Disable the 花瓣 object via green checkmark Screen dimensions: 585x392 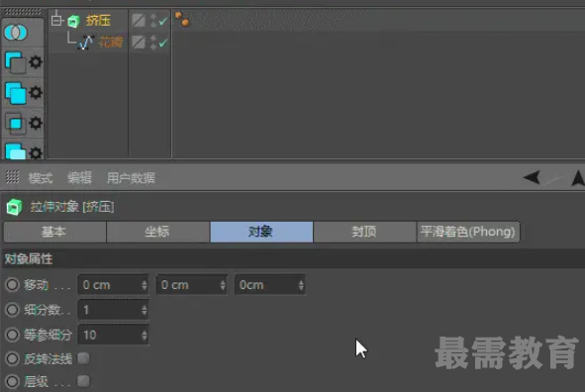click(163, 43)
